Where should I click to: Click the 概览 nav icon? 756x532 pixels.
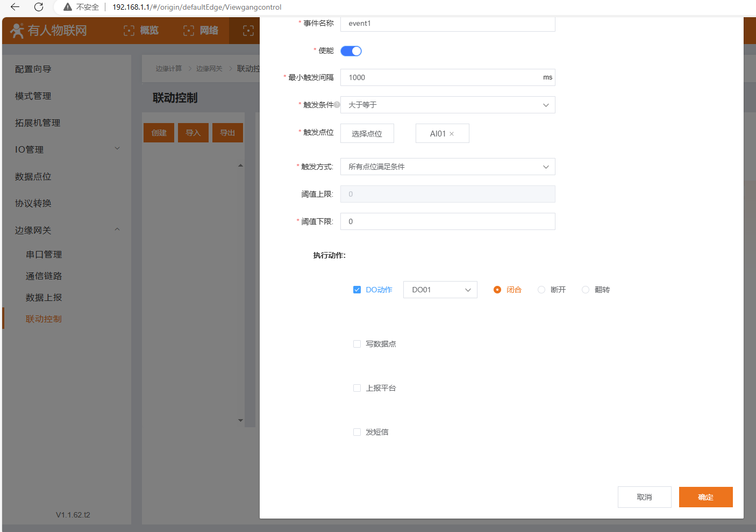pyautogui.click(x=129, y=31)
